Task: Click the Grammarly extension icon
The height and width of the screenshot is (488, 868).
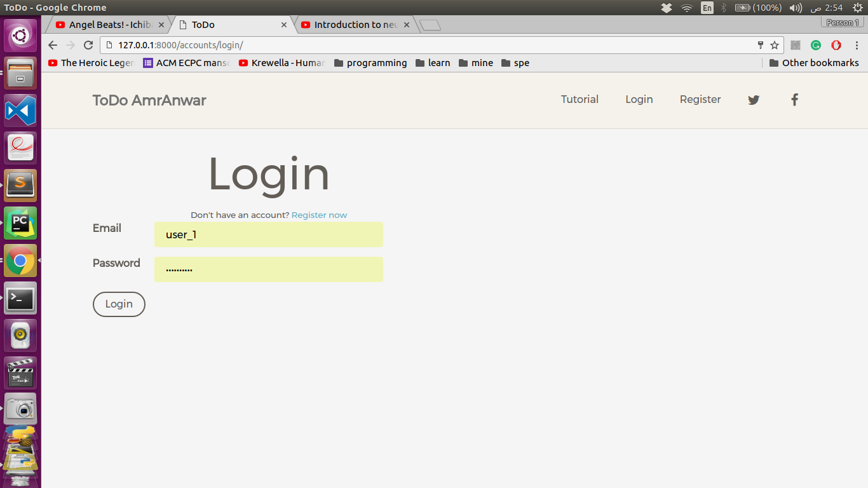Action: point(816,45)
